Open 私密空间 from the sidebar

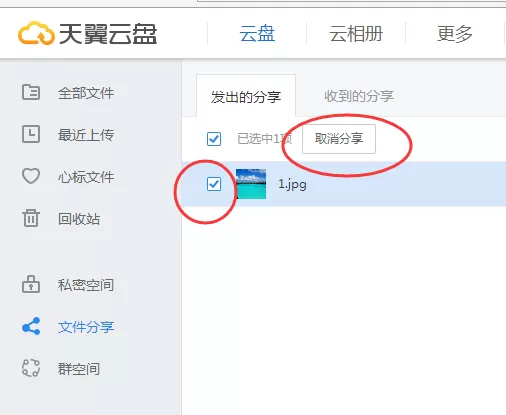86,285
